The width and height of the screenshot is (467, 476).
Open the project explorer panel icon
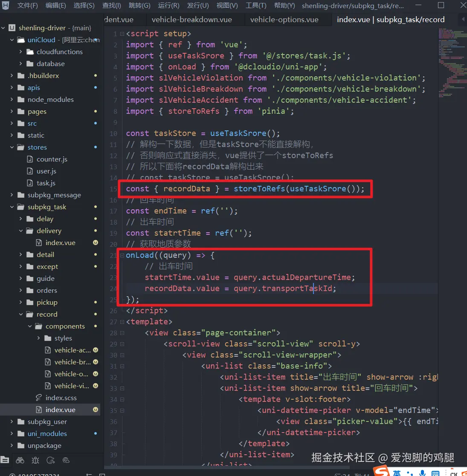pyautogui.click(x=5, y=460)
